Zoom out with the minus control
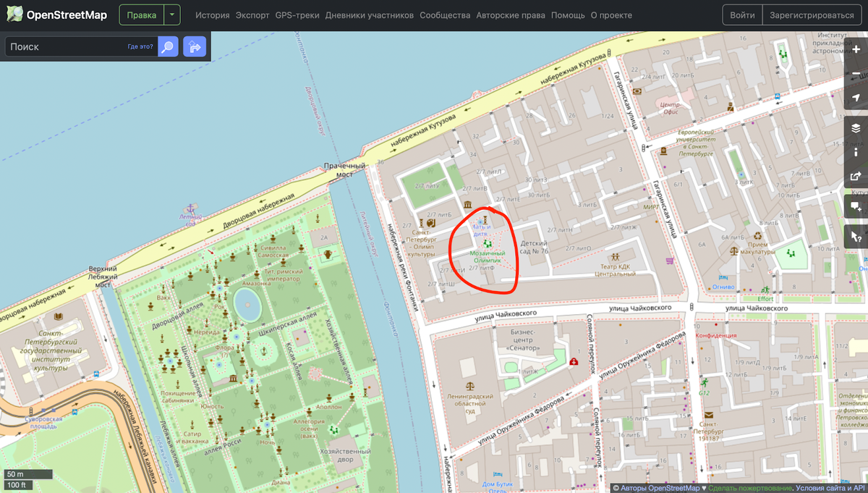The height and width of the screenshot is (493, 868). [x=856, y=74]
